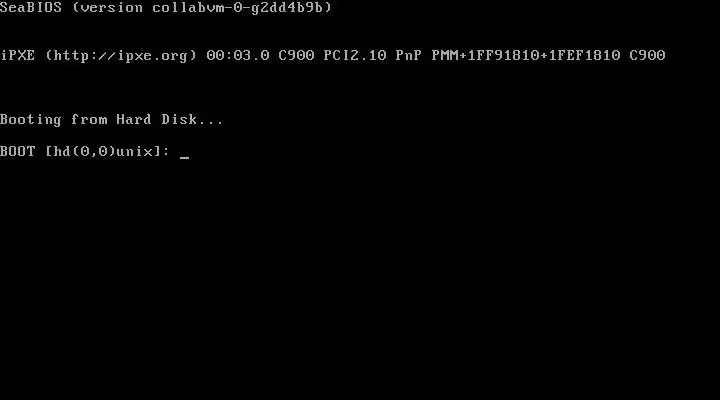Click the word 'Booting'
This screenshot has width=720, height=400.
click(31, 120)
